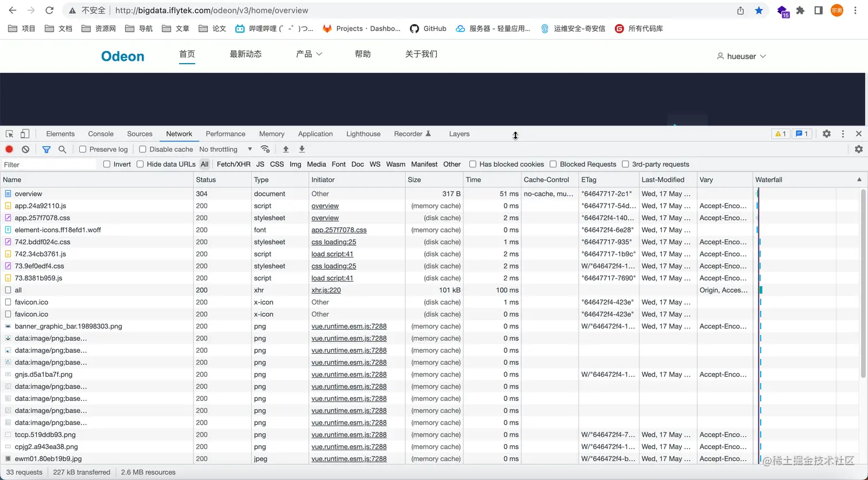Enable Hide data URLs checkbox
The image size is (868, 480).
point(140,164)
